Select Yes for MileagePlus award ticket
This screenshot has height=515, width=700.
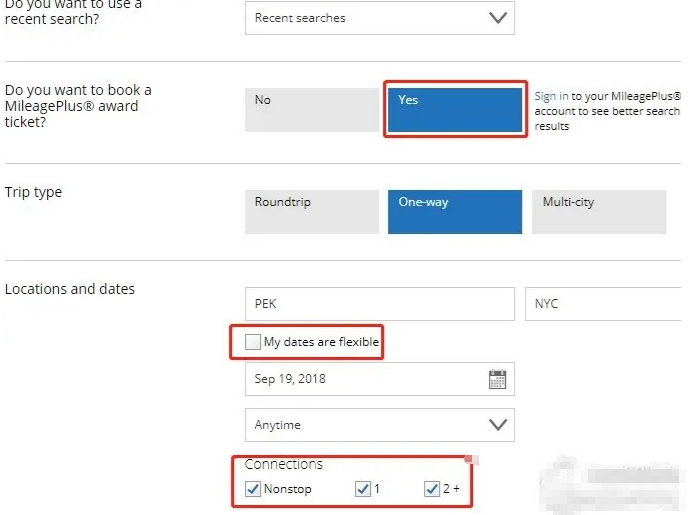(455, 110)
